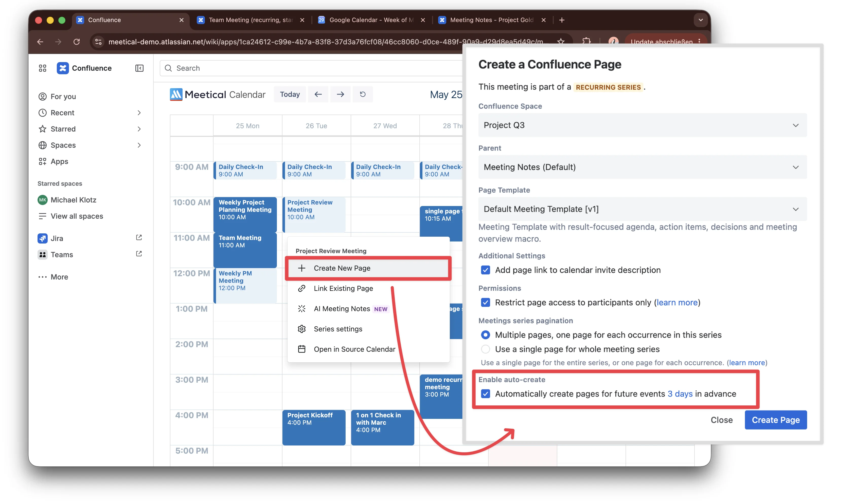Choose Create New Page from menu
The width and height of the screenshot is (855, 504).
tap(368, 268)
